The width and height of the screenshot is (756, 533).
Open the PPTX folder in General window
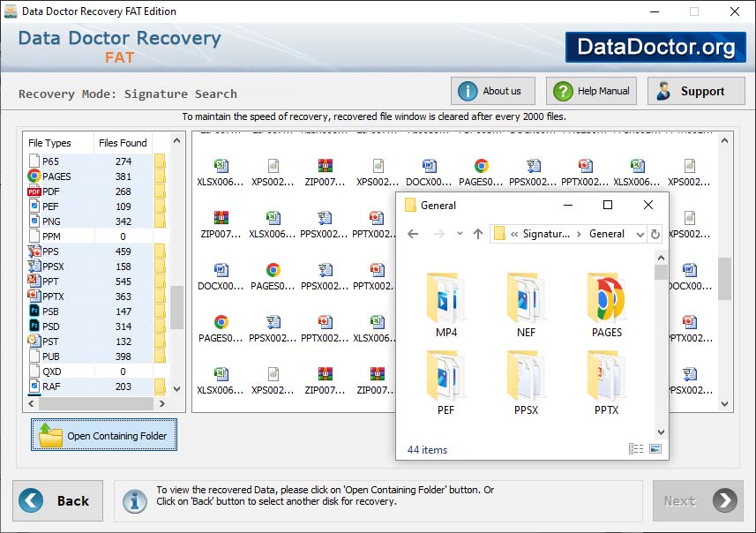[x=607, y=383]
